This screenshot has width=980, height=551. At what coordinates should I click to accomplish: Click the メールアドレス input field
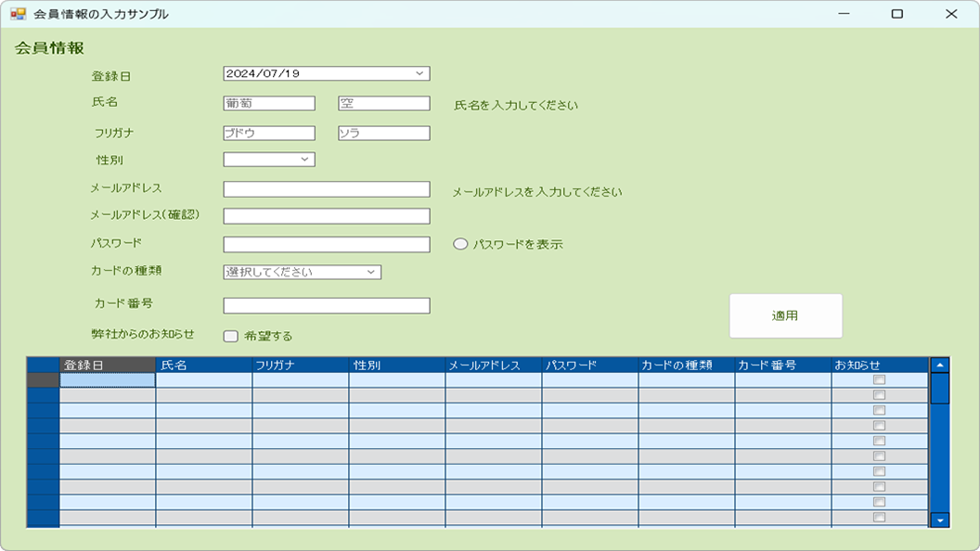pyautogui.click(x=327, y=189)
